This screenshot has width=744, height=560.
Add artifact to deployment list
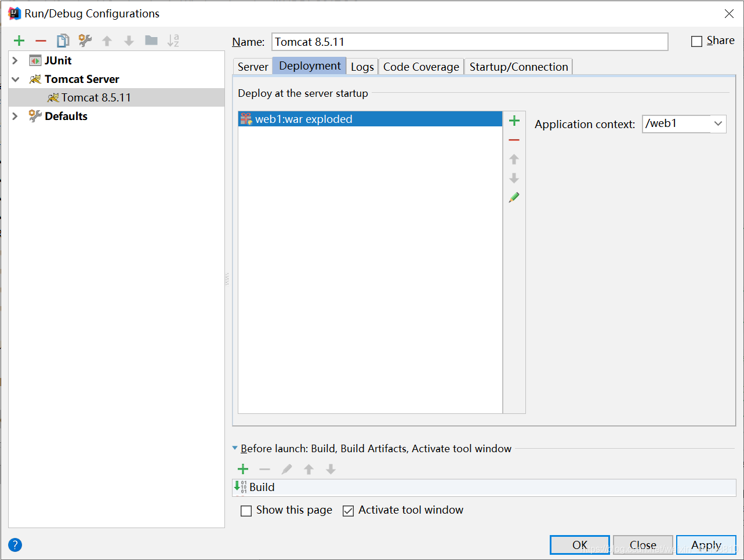point(514,121)
